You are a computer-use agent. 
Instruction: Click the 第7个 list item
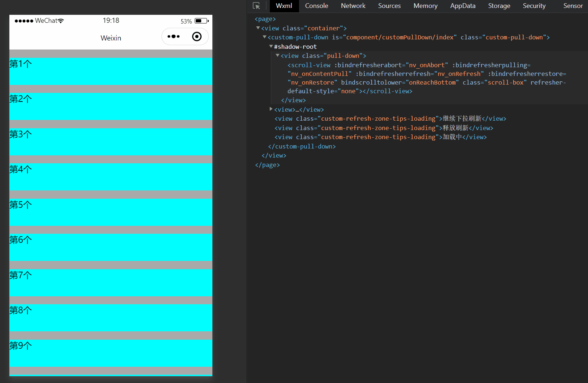tap(111, 283)
